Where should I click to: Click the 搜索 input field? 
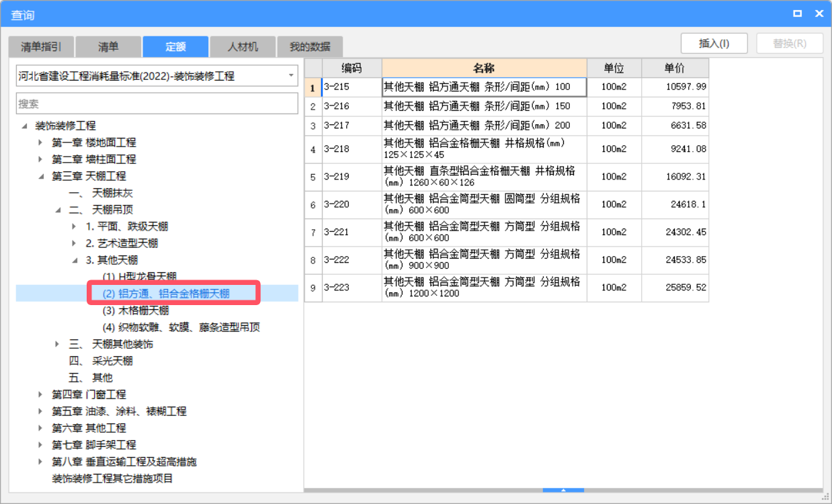coord(157,103)
